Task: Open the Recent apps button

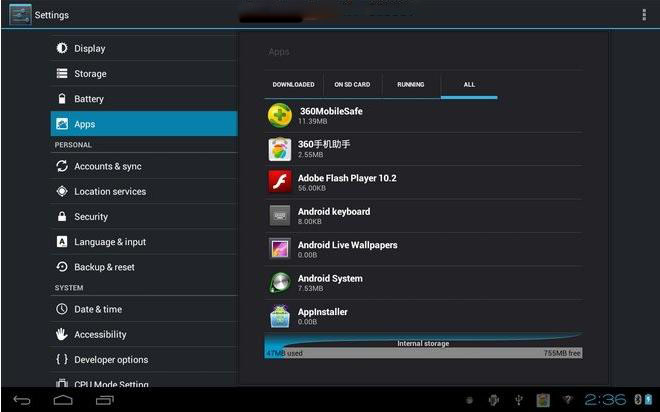Action: (x=104, y=399)
